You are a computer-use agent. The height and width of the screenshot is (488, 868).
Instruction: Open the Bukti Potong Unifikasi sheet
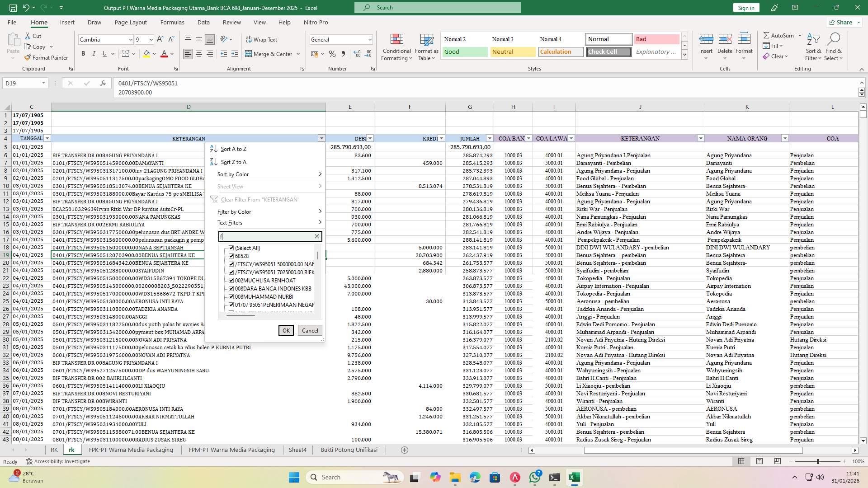point(349,450)
